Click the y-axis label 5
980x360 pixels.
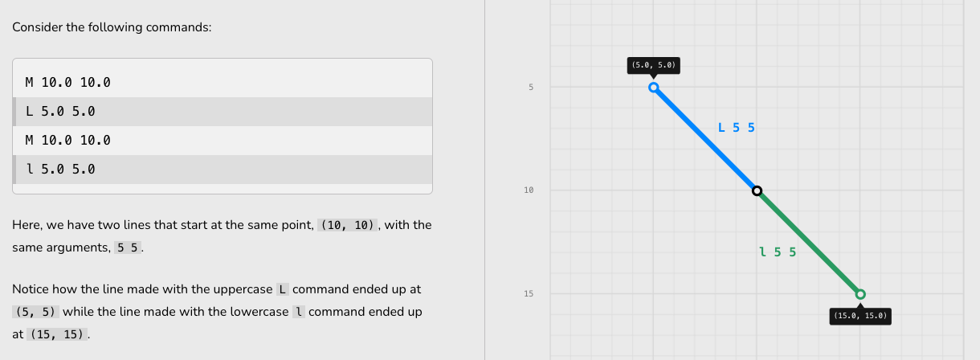point(530,87)
